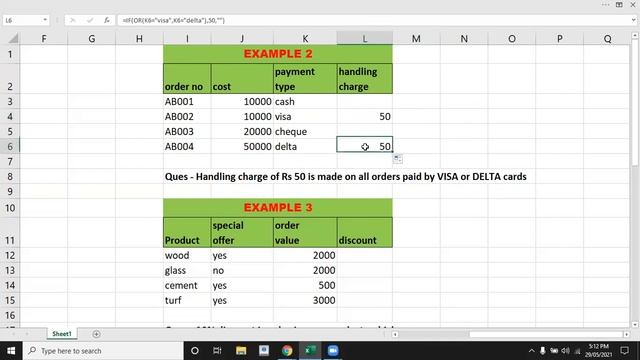Click the EXAMPLE 3 title cell

click(278, 207)
